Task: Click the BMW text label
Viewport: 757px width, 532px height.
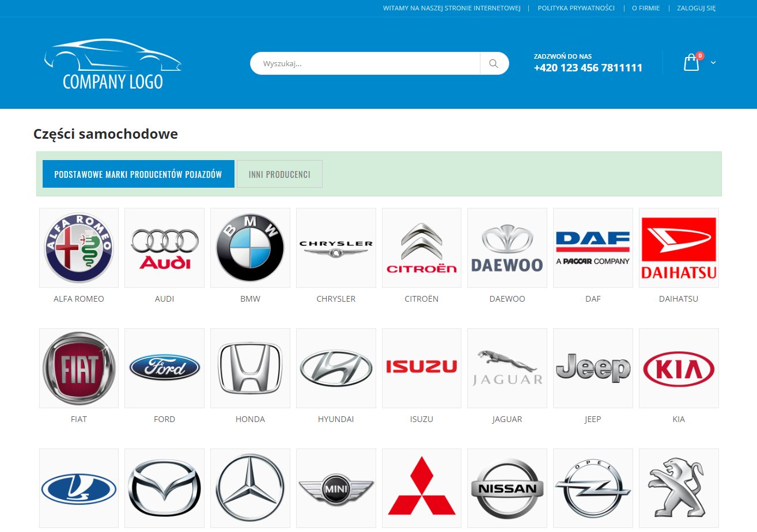Action: (250, 299)
